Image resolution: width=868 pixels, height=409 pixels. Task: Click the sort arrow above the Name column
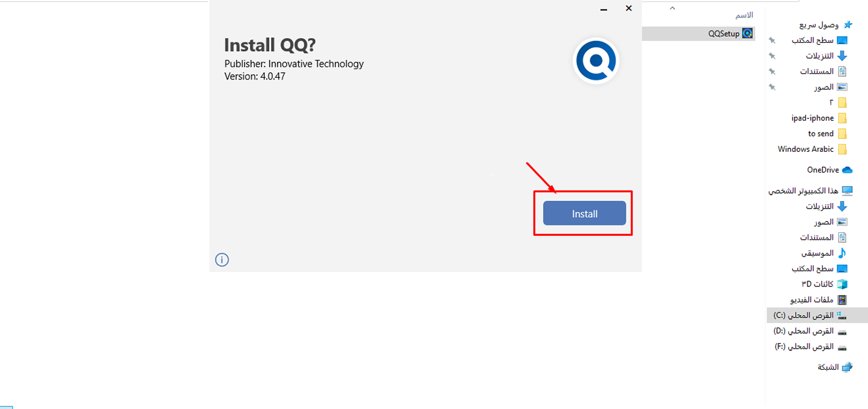pos(672,8)
